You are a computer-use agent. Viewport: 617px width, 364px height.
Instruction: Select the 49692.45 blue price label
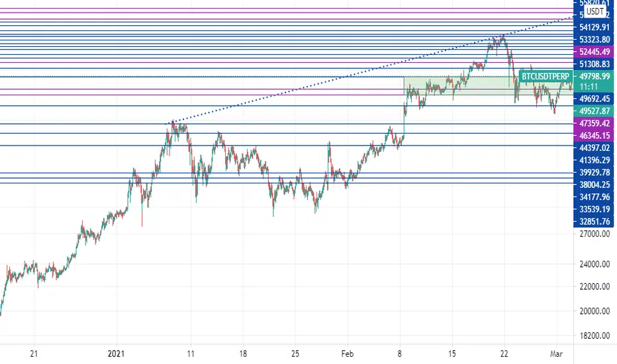point(594,99)
